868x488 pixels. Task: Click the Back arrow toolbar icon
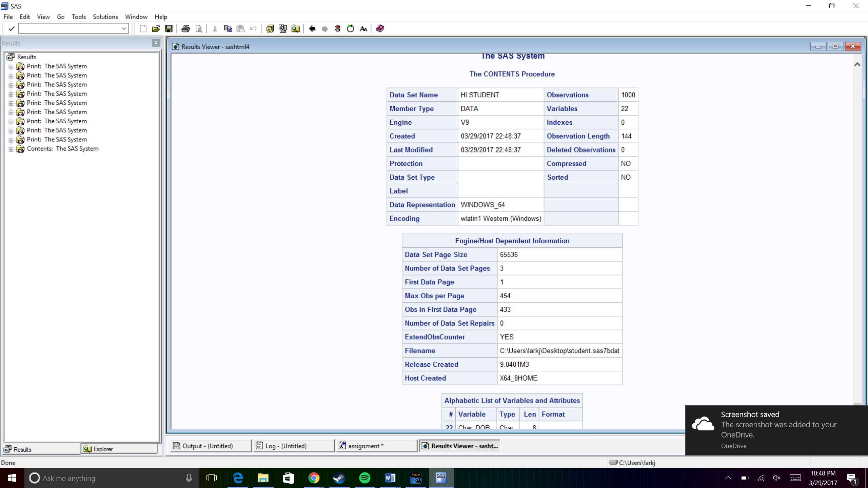tap(312, 29)
